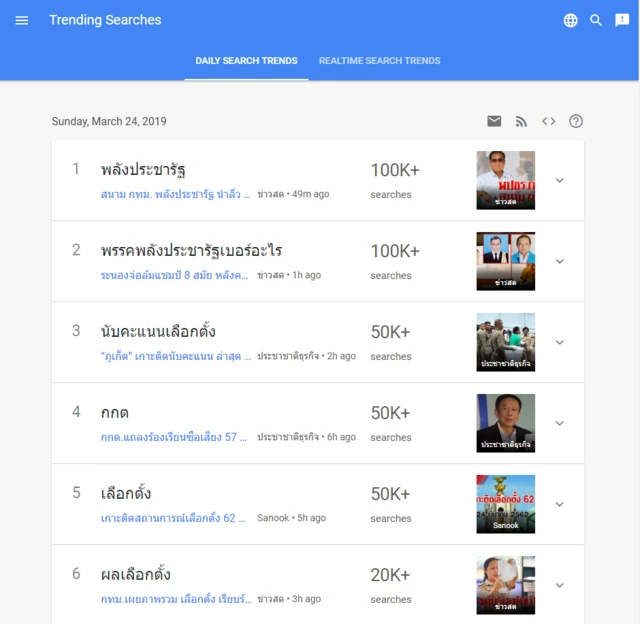This screenshot has width=640, height=624.
Task: Click the news thumbnail for trend 2
Action: [505, 261]
